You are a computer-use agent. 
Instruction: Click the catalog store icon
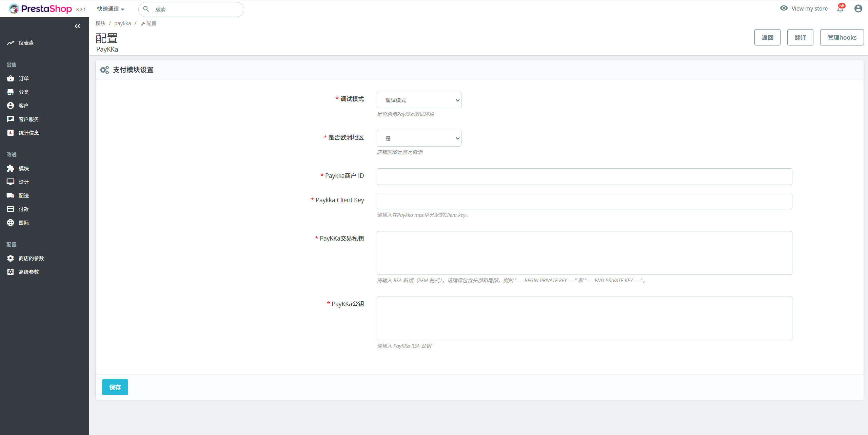click(11, 92)
